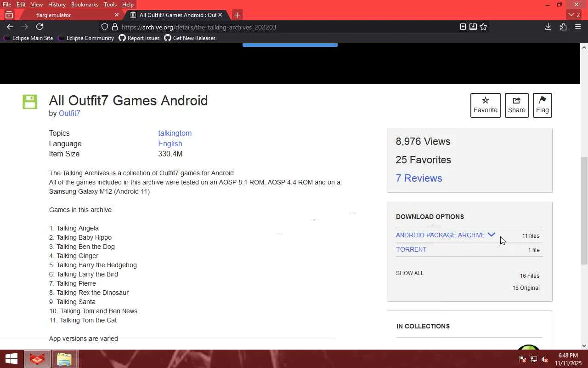
Task: Open the History menu
Action: tap(57, 5)
